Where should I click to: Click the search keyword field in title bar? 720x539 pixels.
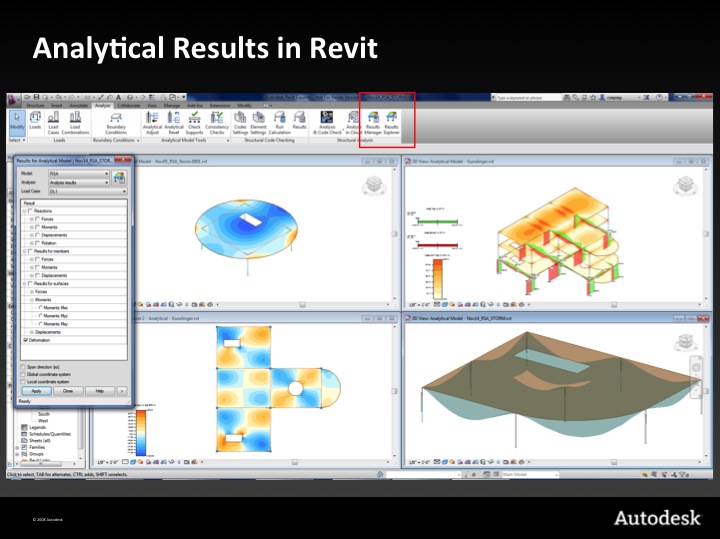[x=527, y=98]
